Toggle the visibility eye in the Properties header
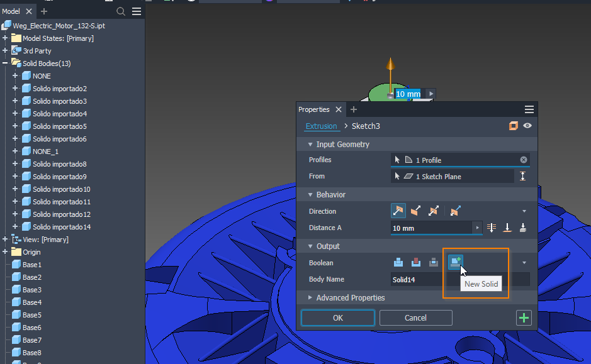 click(x=527, y=126)
